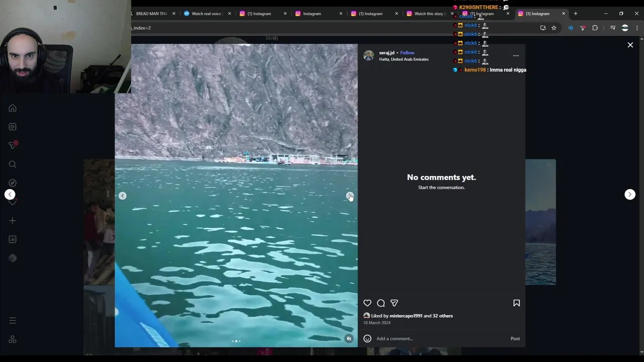644x362 pixels.
Task: Click the comment bubble icon
Action: pos(381,303)
